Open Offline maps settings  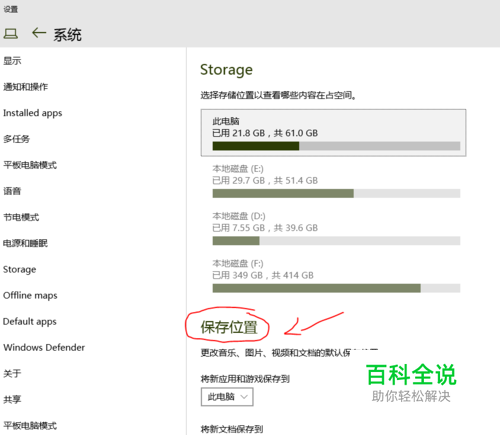tap(30, 295)
